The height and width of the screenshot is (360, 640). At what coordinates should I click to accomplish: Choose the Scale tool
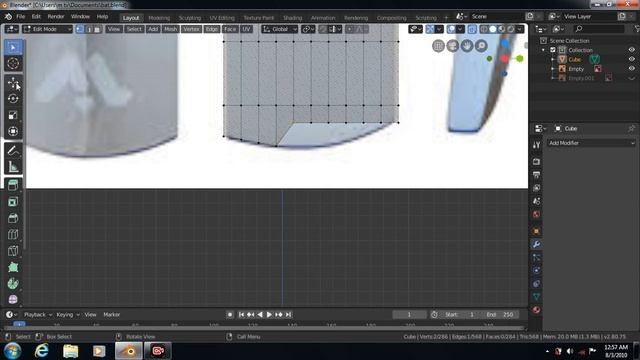click(x=13, y=115)
